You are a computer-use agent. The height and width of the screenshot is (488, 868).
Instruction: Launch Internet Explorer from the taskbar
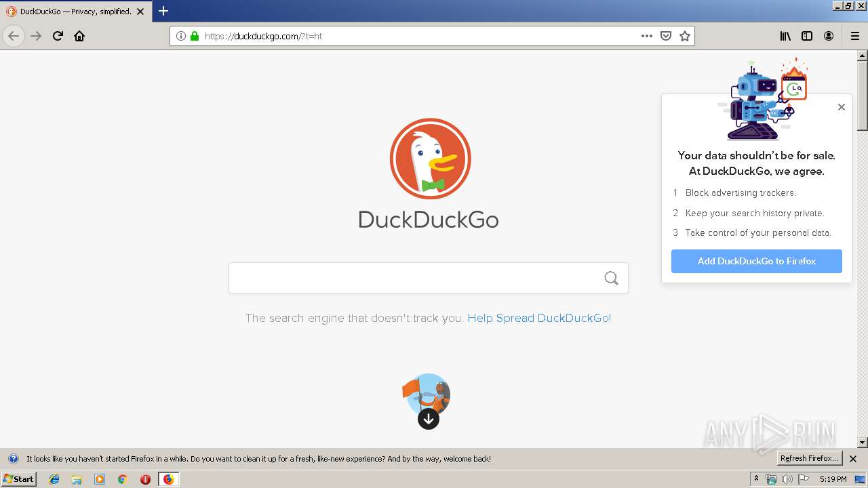coord(54,479)
